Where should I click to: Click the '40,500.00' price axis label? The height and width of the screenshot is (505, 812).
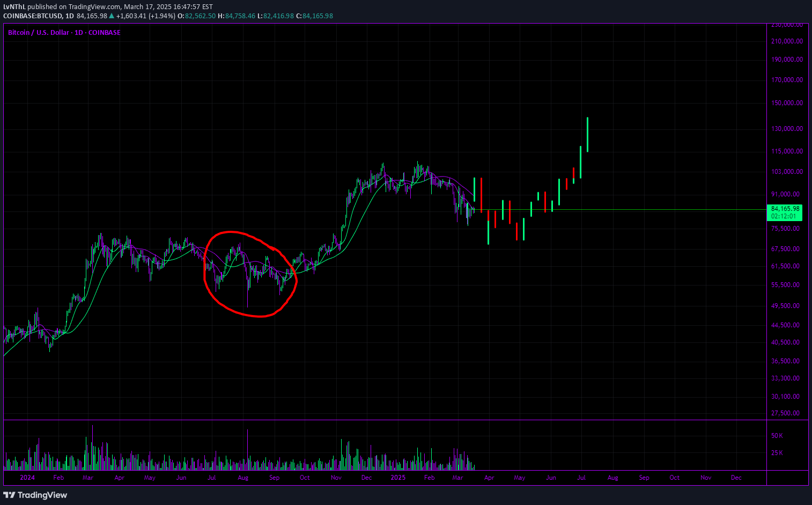point(785,342)
